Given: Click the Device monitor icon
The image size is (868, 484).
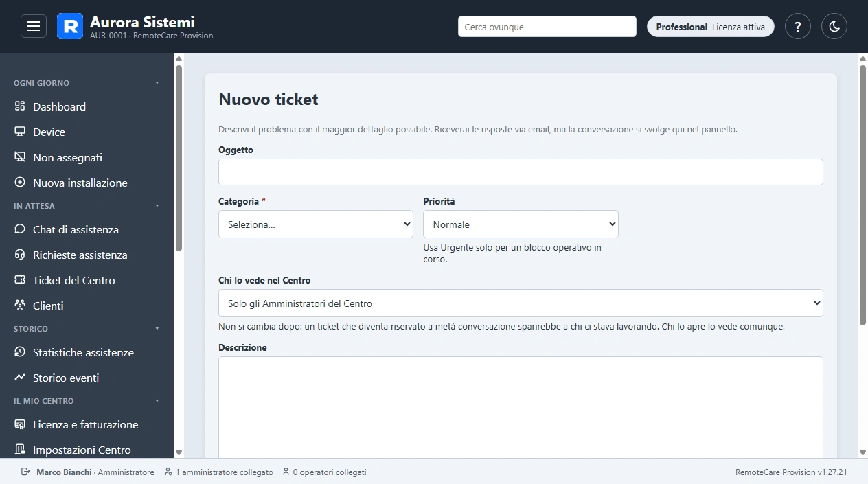Looking at the screenshot, I should coord(20,132).
